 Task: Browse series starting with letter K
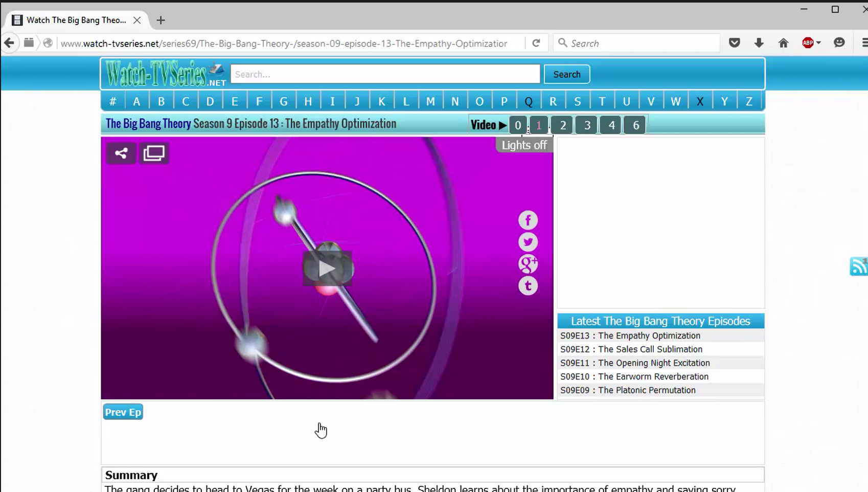click(381, 101)
